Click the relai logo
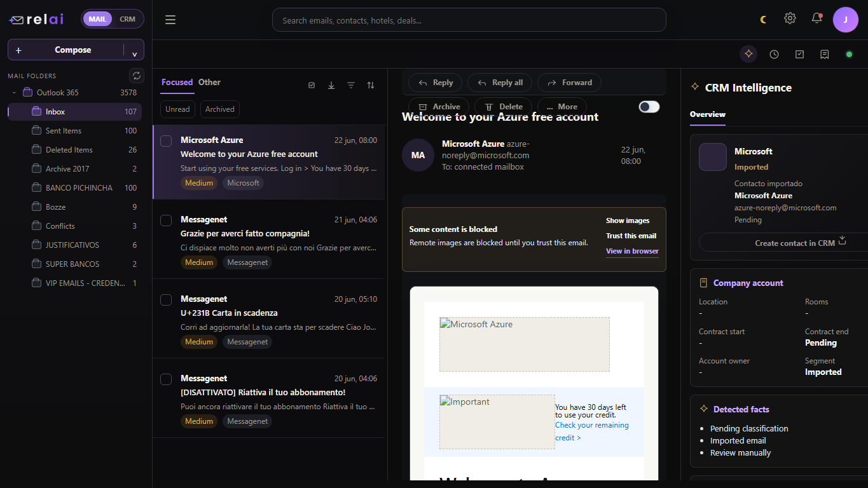 click(x=36, y=19)
